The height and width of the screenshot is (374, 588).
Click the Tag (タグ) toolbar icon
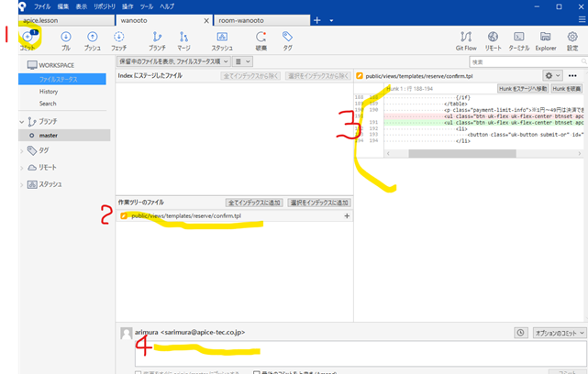[x=287, y=37]
